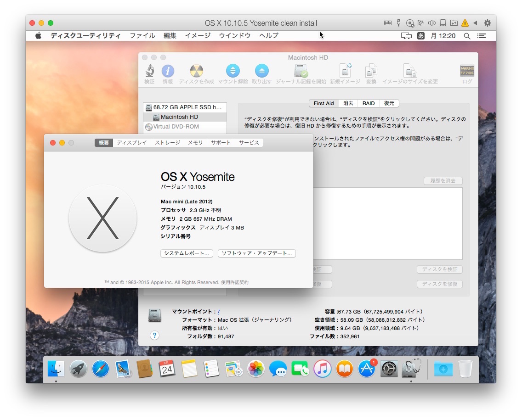Open the yellow Notes icon in Dock
Screen dimensions: 522x420
pyautogui.click(x=189, y=369)
